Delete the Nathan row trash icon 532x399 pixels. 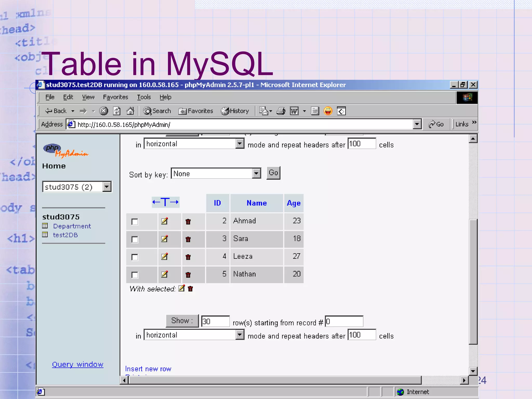coord(188,275)
